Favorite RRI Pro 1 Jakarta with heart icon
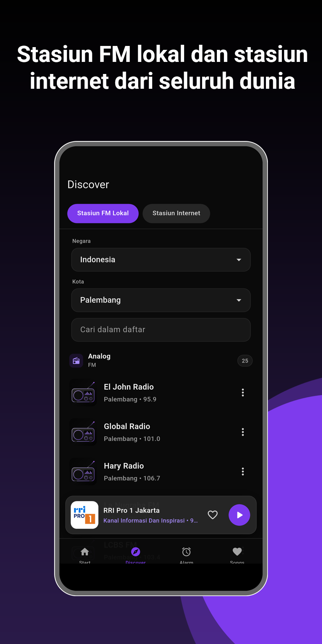 point(213,515)
